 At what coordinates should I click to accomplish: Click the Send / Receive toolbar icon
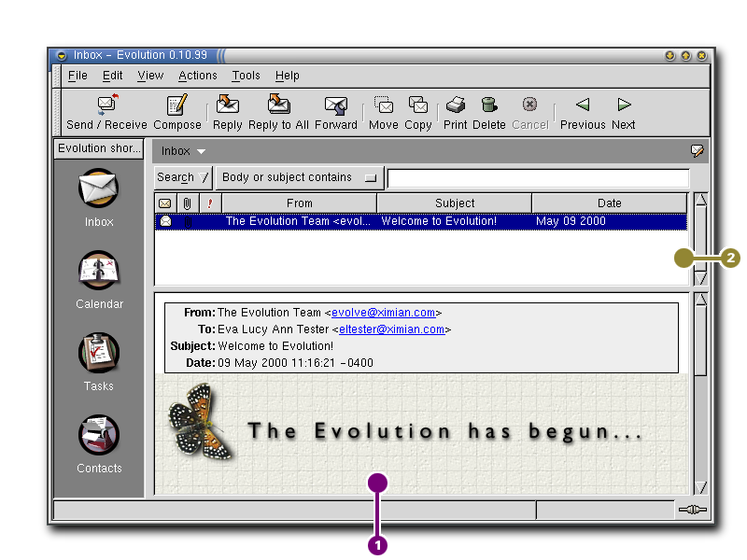[x=106, y=105]
